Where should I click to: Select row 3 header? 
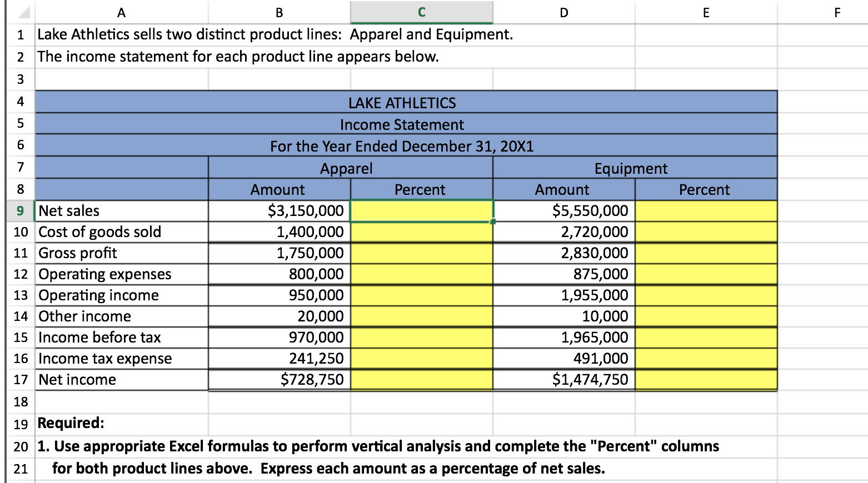[x=21, y=79]
